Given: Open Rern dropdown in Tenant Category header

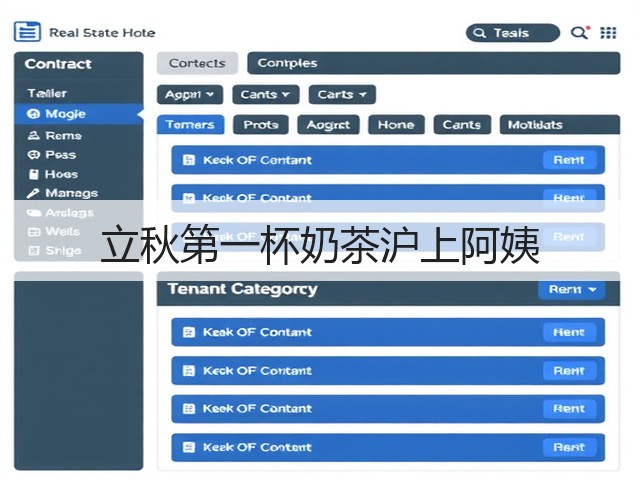Looking at the screenshot, I should [572, 289].
